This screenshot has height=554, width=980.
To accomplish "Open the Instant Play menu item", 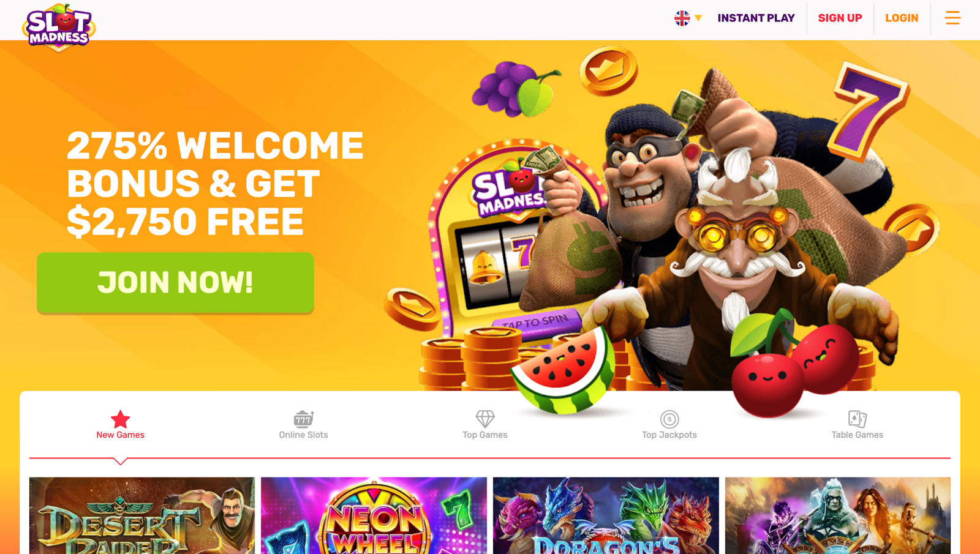I will (x=756, y=18).
